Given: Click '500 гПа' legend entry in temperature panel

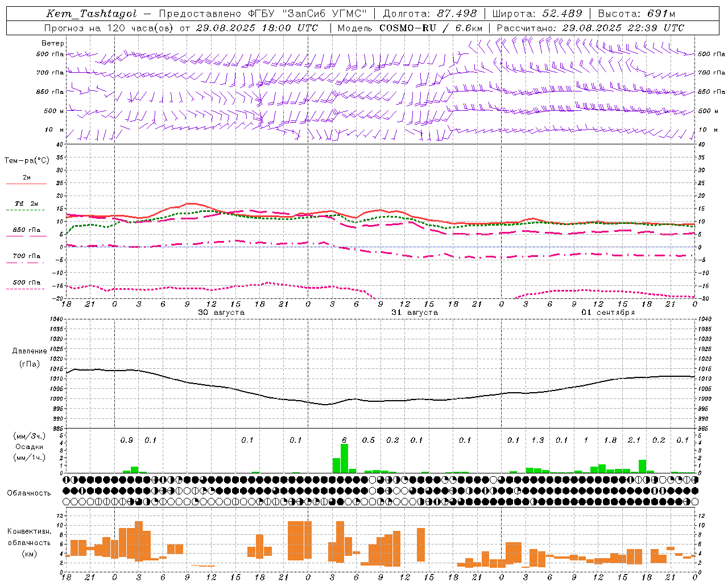Looking at the screenshot, I should click(x=27, y=282).
